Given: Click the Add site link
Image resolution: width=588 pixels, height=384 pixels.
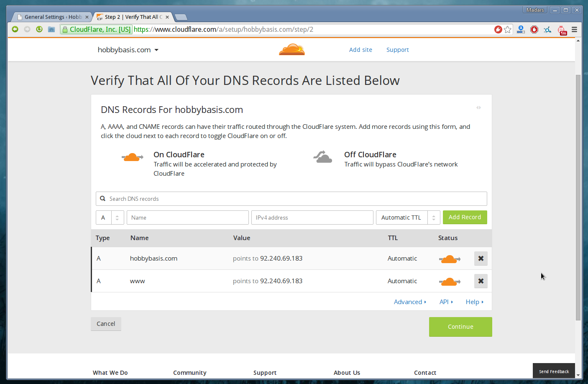Looking at the screenshot, I should pyautogui.click(x=360, y=50).
